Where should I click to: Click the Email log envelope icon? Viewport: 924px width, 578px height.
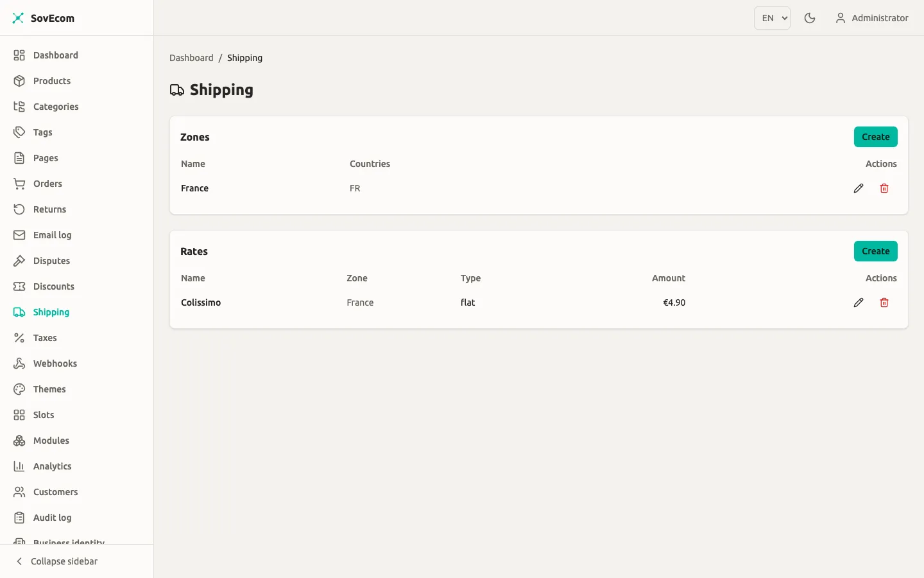coord(19,235)
